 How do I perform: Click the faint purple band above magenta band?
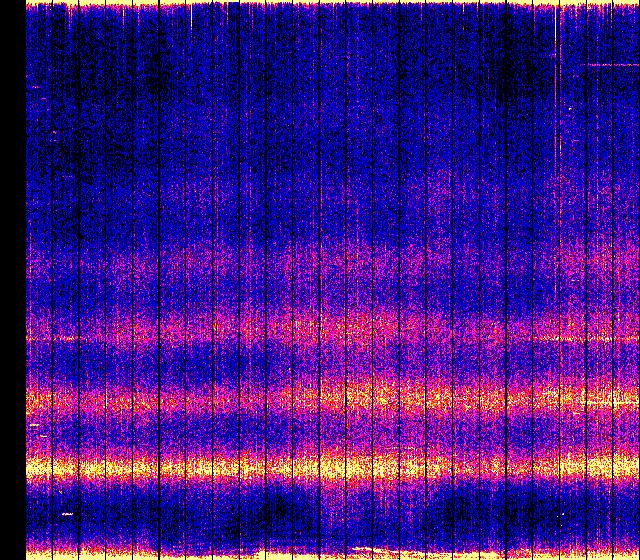tap(330, 263)
